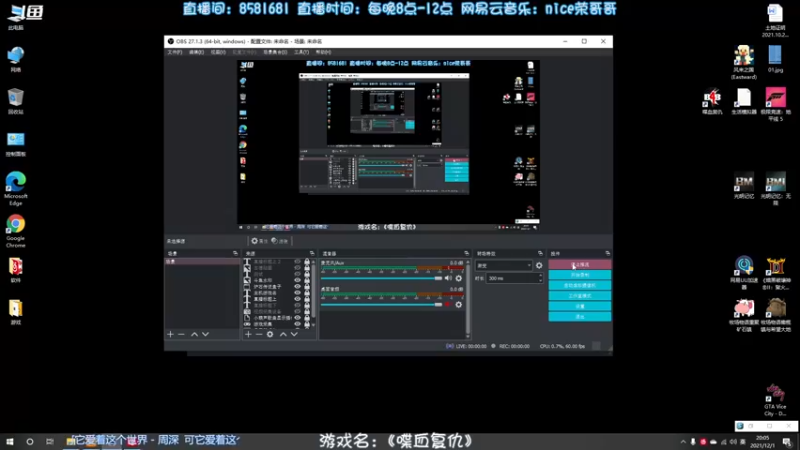This screenshot has width=800, height=450.
Task: Pop out the Scenes dock panel
Action: pyautogui.click(x=235, y=253)
